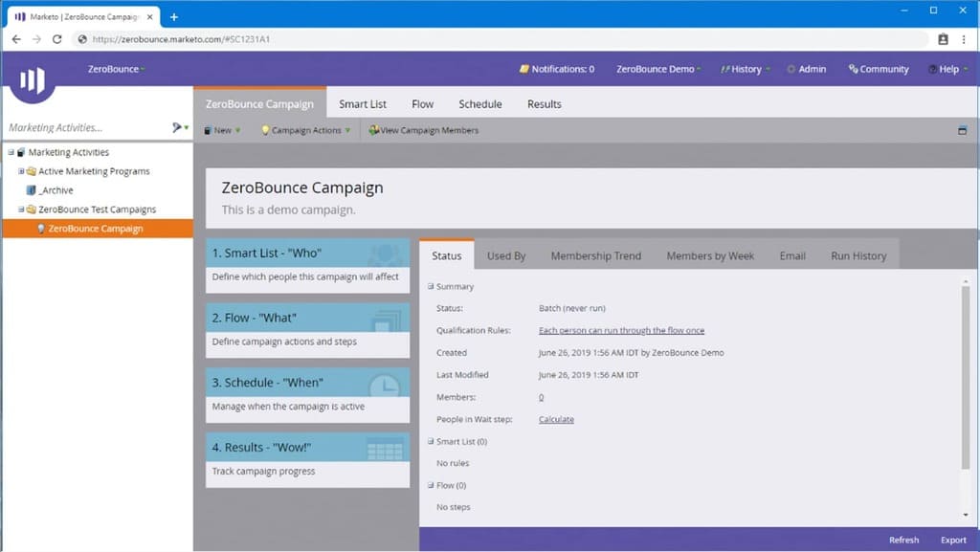Click the "Batch (never run)" status value
Image resolution: width=980 pixels, height=552 pixels.
[572, 308]
